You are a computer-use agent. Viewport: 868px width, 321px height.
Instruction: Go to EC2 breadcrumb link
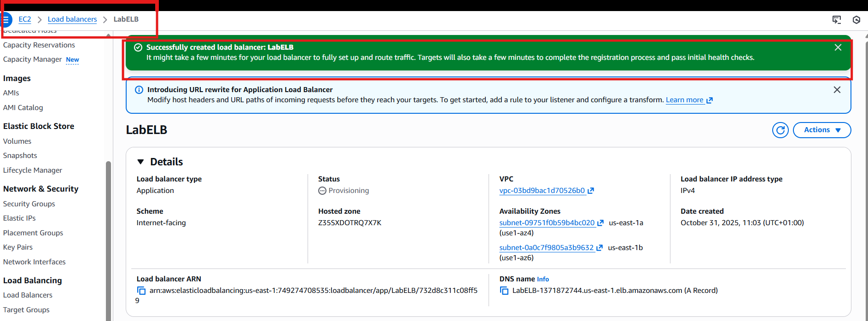point(25,19)
